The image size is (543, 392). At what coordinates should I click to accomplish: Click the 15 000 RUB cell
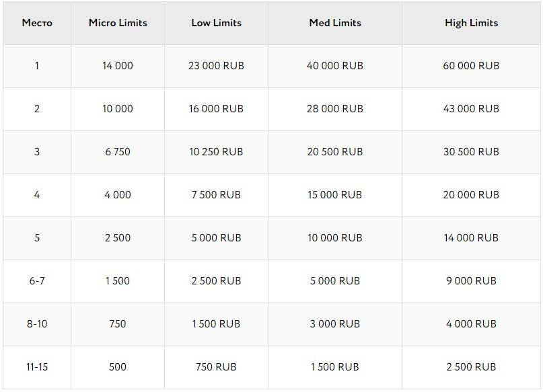tap(335, 195)
